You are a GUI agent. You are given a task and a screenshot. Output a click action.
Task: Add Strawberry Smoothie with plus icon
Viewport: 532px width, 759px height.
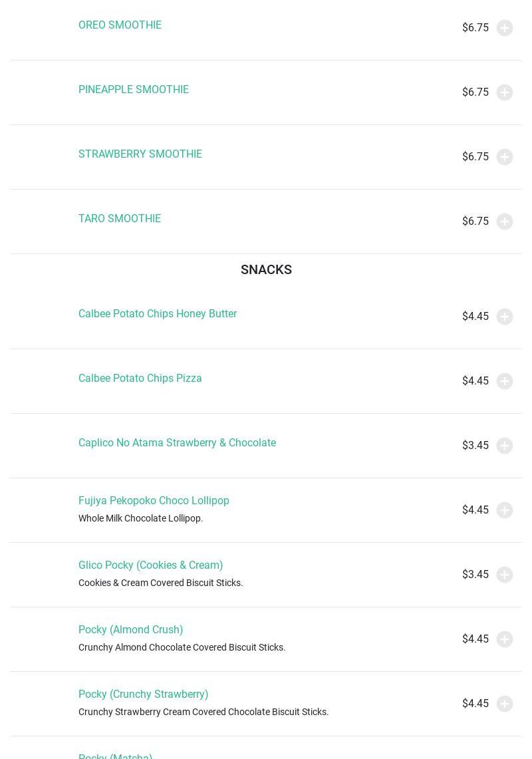pyautogui.click(x=505, y=157)
